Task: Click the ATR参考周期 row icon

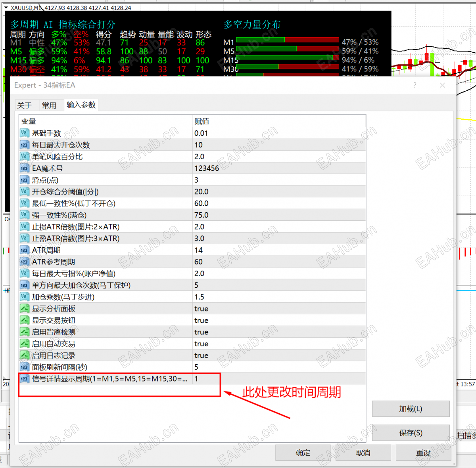Action: tap(24, 262)
